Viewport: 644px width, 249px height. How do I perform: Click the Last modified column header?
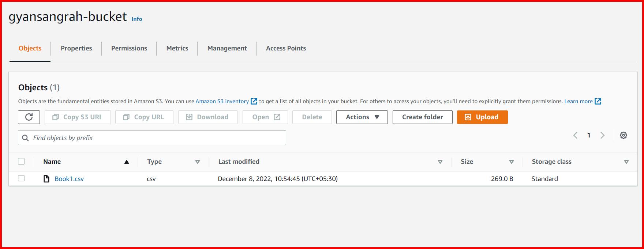[x=239, y=162]
